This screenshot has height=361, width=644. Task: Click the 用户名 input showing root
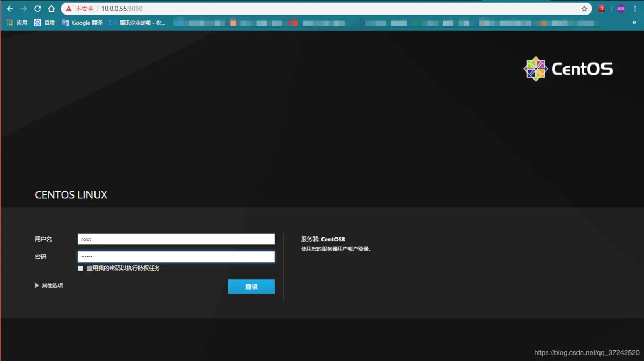tap(176, 239)
